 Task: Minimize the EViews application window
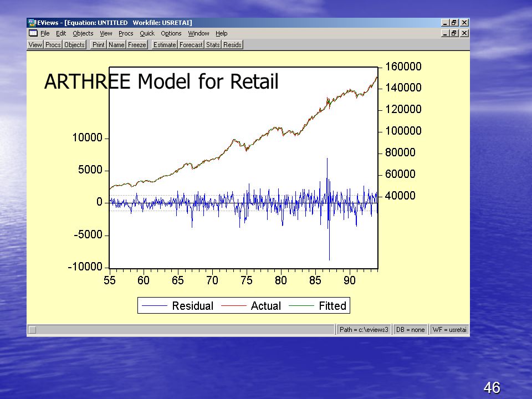[445, 23]
